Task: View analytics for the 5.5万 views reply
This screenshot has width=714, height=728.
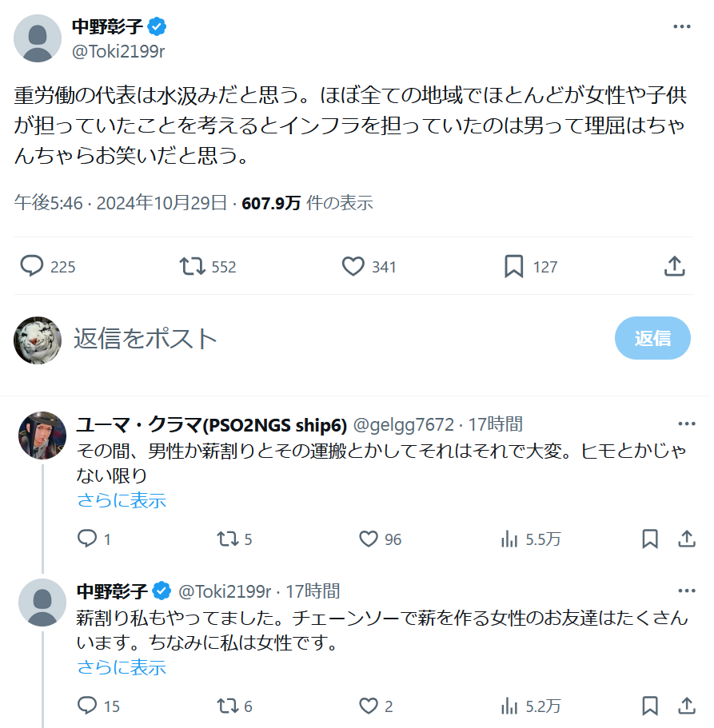Action: coord(509,539)
